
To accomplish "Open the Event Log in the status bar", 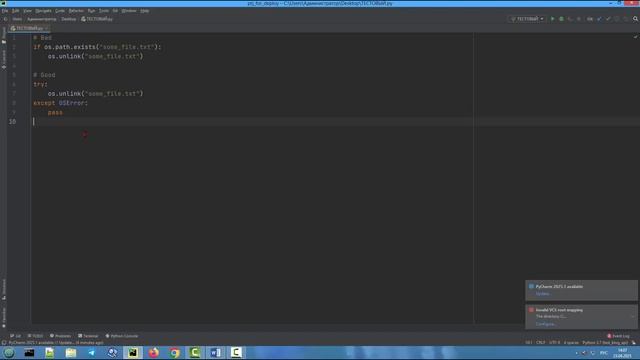I will click(618, 336).
